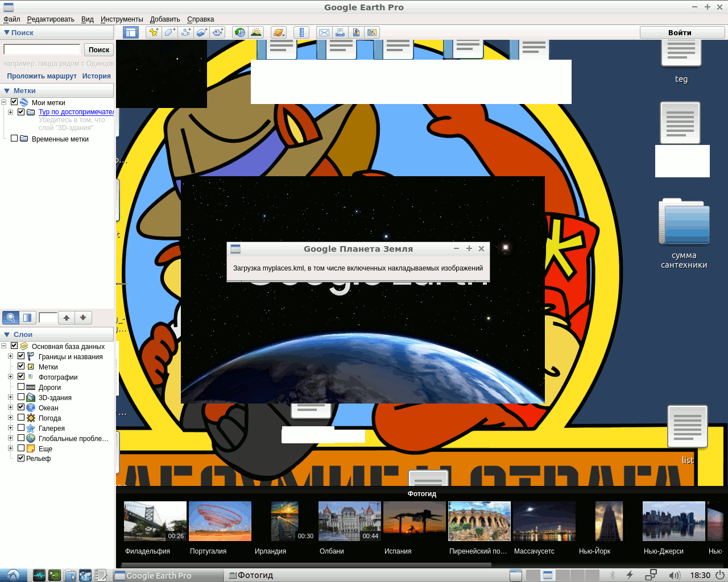Screen dimensions: 728x582
Task: Select the Add Path tool
Action: (x=185, y=32)
